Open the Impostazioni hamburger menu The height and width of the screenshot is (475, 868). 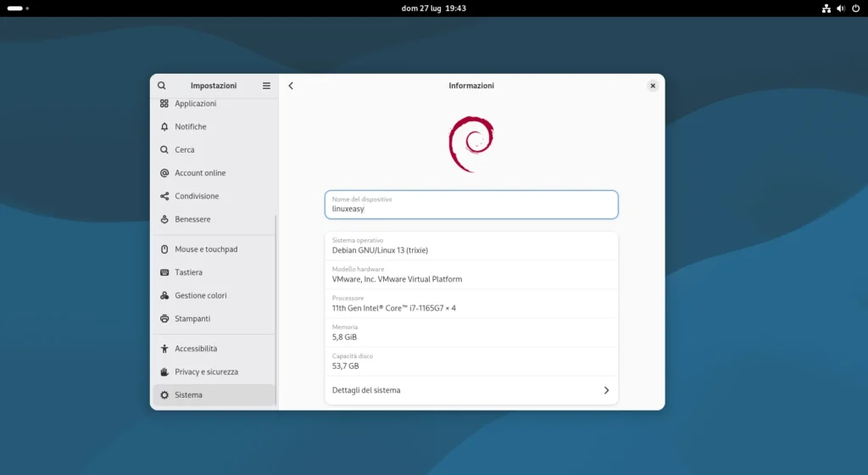coord(266,86)
